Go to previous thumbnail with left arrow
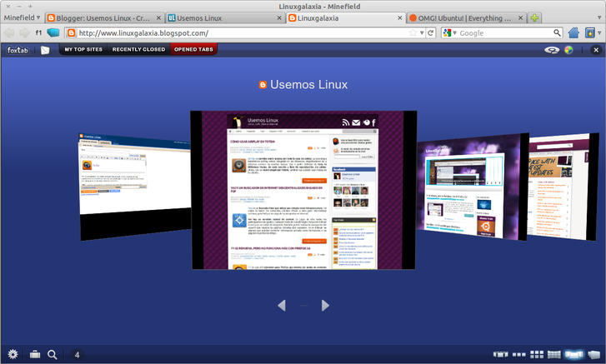 (282, 306)
